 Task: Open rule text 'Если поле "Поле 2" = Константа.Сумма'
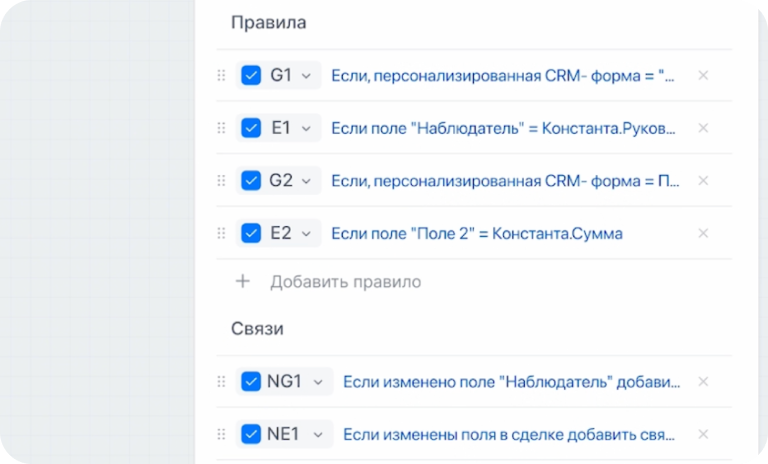click(476, 234)
